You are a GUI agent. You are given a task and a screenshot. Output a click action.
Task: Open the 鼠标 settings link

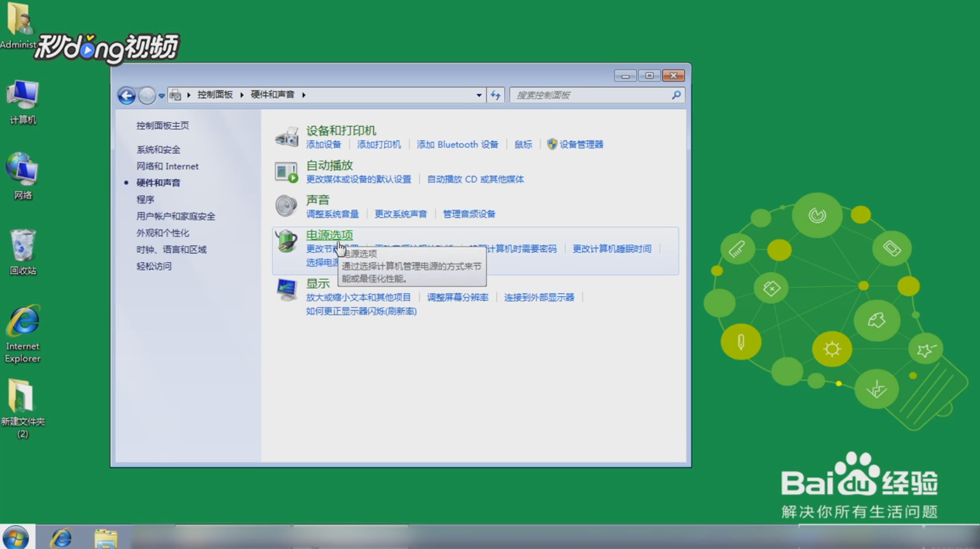tap(523, 145)
